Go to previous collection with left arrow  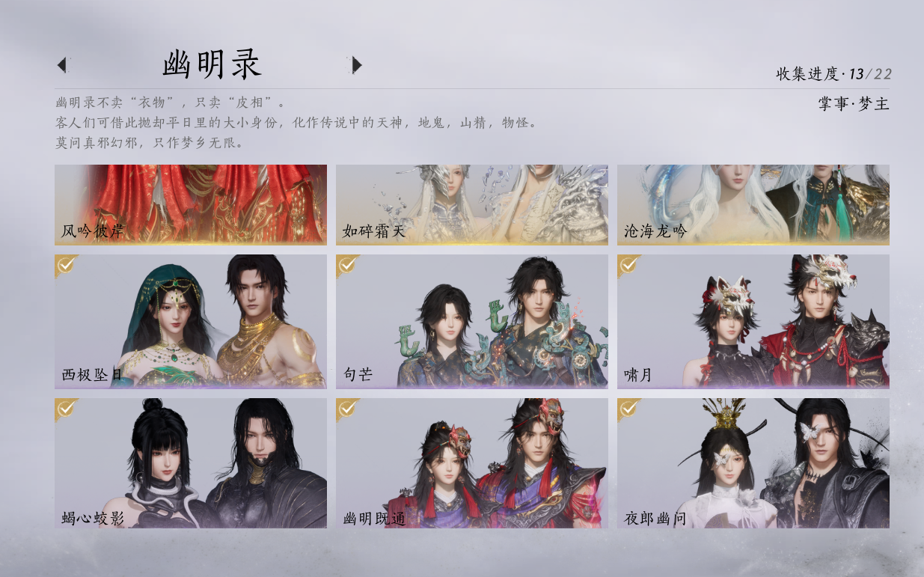coord(61,65)
